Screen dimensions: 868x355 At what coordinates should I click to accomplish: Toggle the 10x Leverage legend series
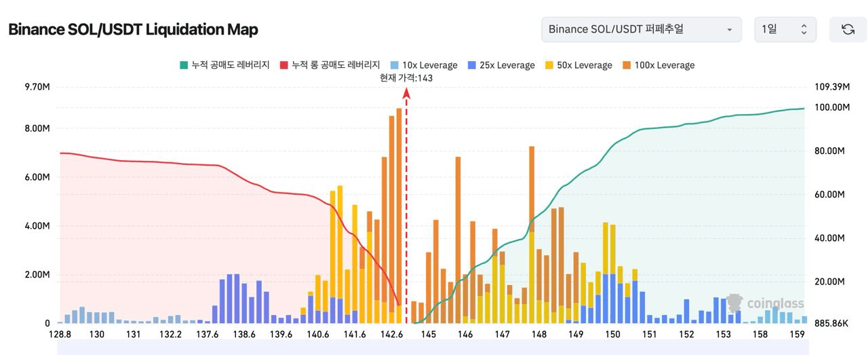click(424, 65)
